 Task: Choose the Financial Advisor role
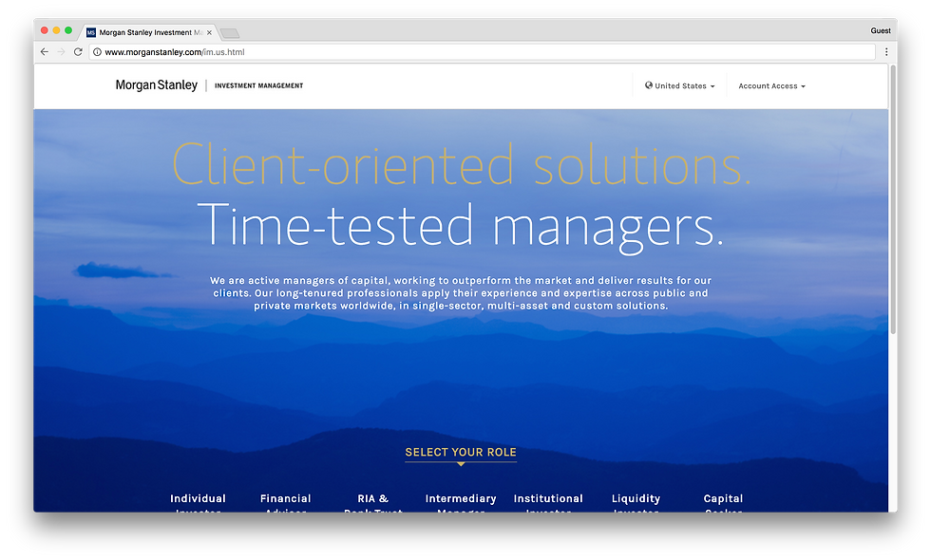pyautogui.click(x=286, y=503)
